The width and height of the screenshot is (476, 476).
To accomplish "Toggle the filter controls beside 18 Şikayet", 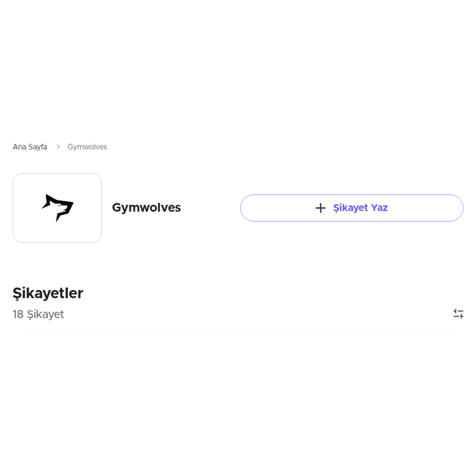I will [x=458, y=314].
